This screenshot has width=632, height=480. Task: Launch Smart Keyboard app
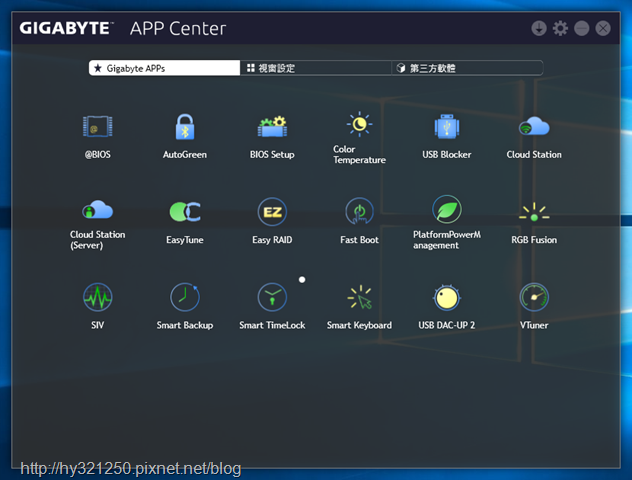coord(359,298)
